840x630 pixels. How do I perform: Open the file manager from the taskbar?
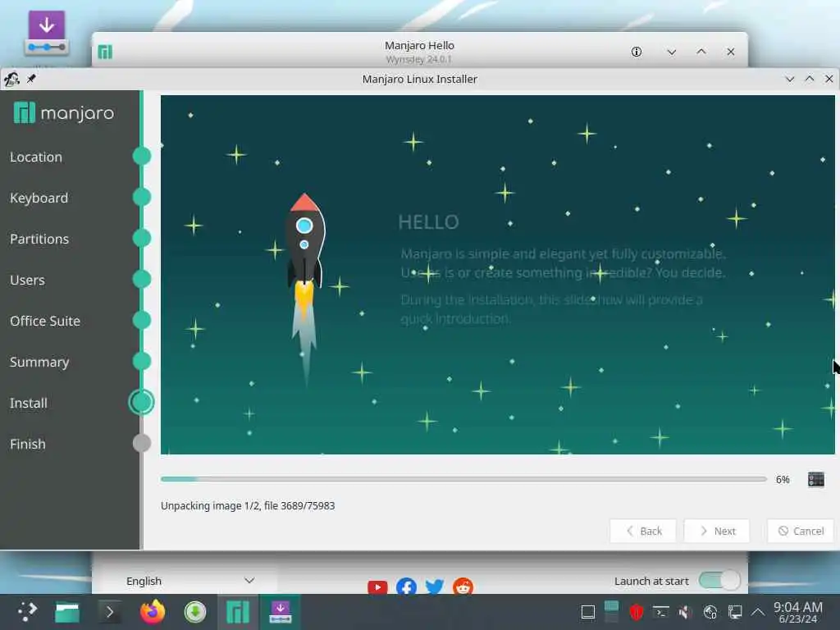[x=67, y=612]
